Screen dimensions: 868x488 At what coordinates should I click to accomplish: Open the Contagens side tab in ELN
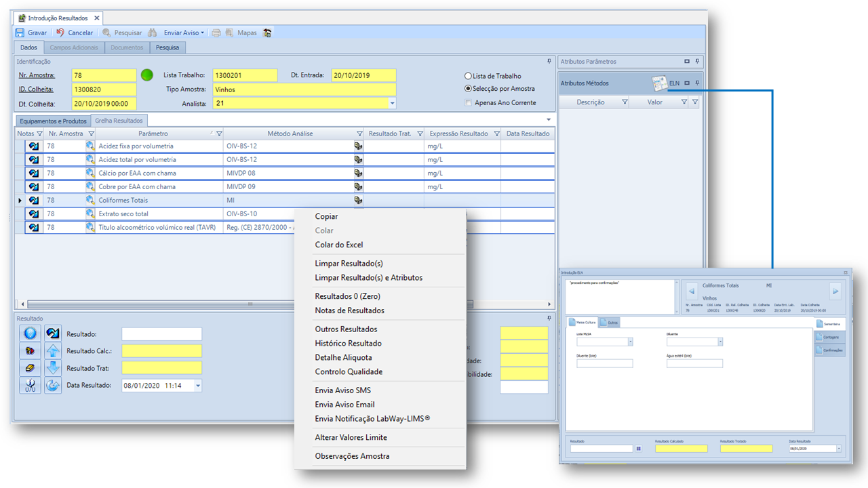pos(831,337)
